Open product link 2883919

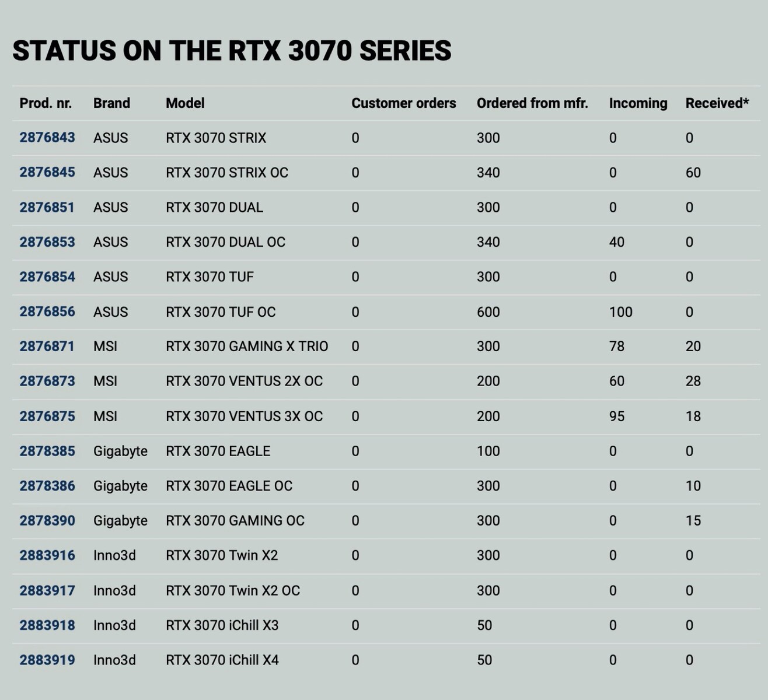(x=47, y=660)
